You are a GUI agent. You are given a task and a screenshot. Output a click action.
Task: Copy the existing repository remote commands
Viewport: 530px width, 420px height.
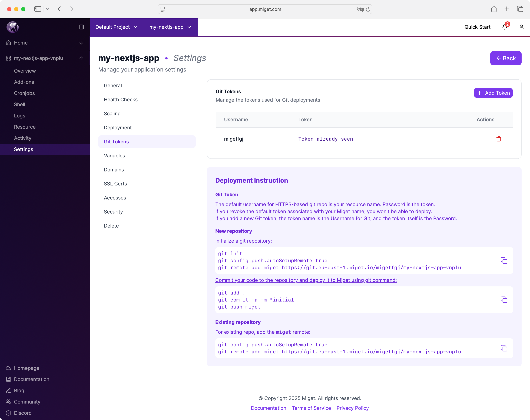pos(504,348)
